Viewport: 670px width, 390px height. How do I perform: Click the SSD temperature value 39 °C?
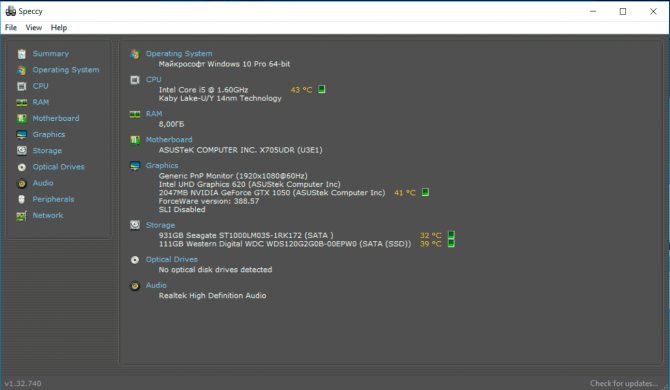(430, 244)
